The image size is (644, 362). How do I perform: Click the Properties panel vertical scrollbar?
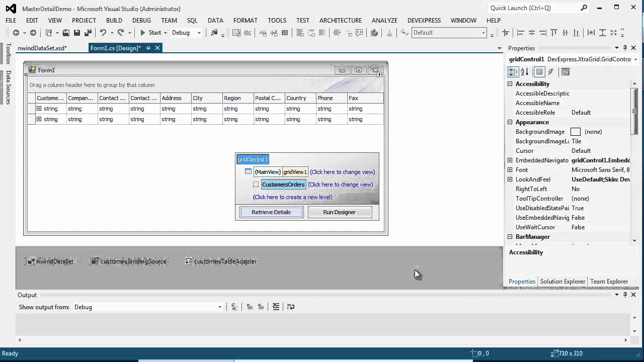635,111
